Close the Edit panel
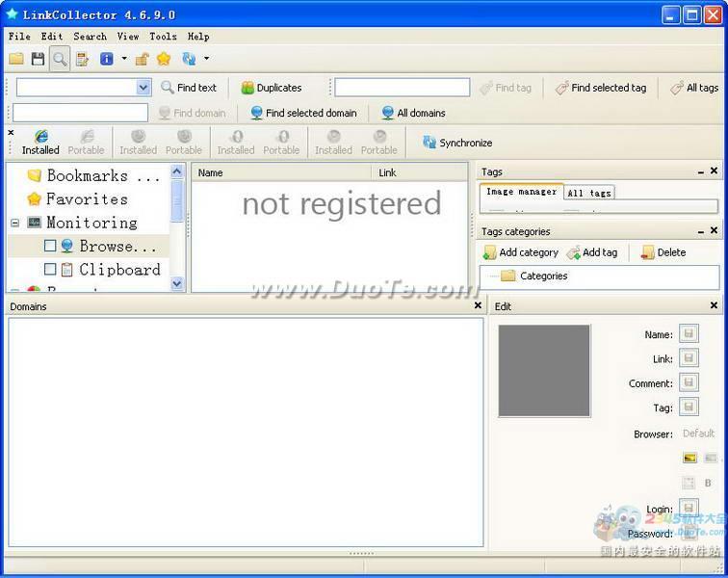 715,305
